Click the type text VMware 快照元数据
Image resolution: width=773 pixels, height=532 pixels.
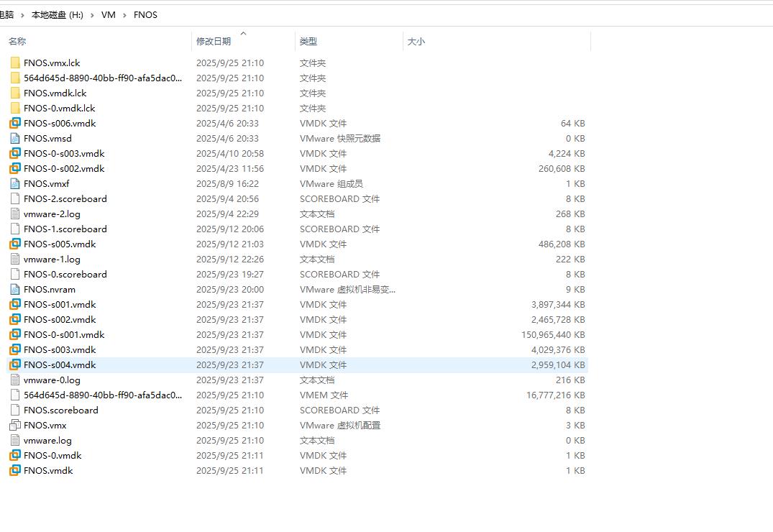(x=340, y=139)
